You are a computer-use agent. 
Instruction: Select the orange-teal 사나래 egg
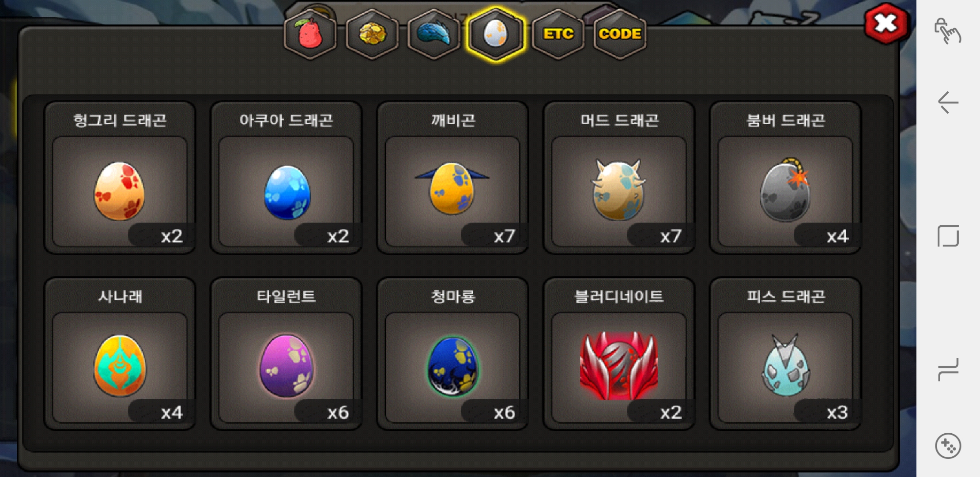click(x=120, y=354)
